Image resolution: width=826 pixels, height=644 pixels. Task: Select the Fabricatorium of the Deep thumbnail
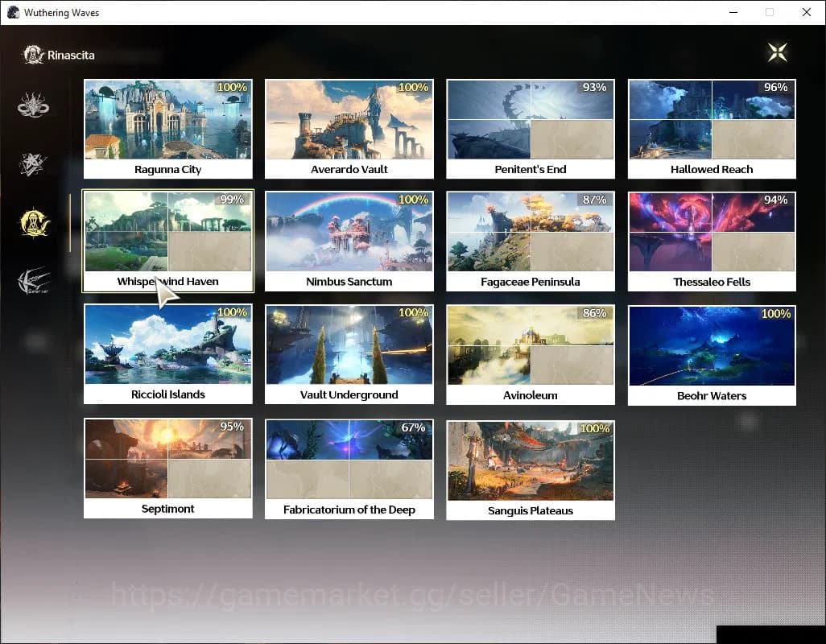pyautogui.click(x=349, y=459)
